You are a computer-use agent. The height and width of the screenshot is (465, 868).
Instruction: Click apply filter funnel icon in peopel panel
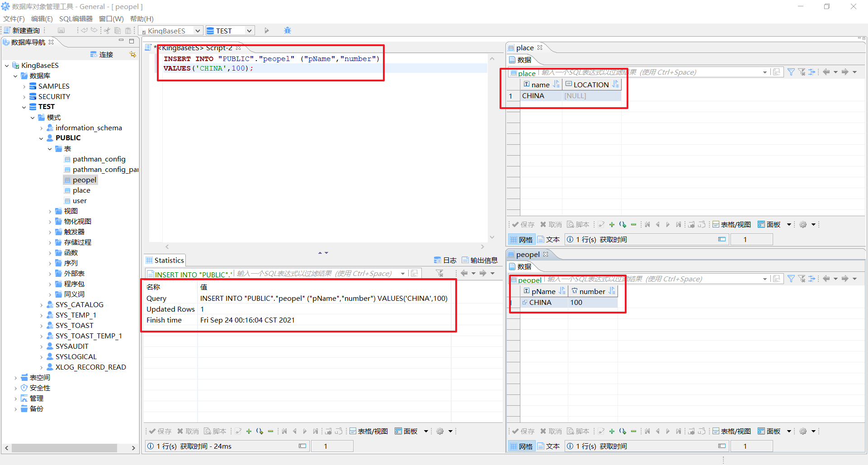(791, 279)
